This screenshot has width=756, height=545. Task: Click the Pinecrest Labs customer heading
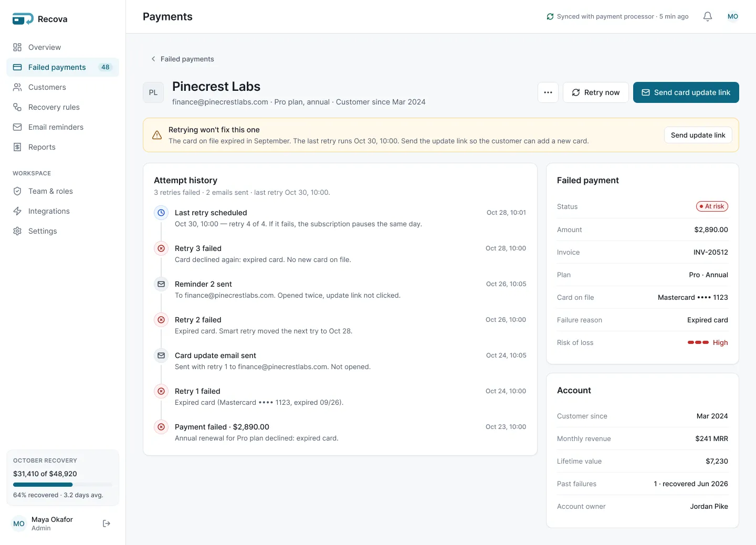click(216, 87)
